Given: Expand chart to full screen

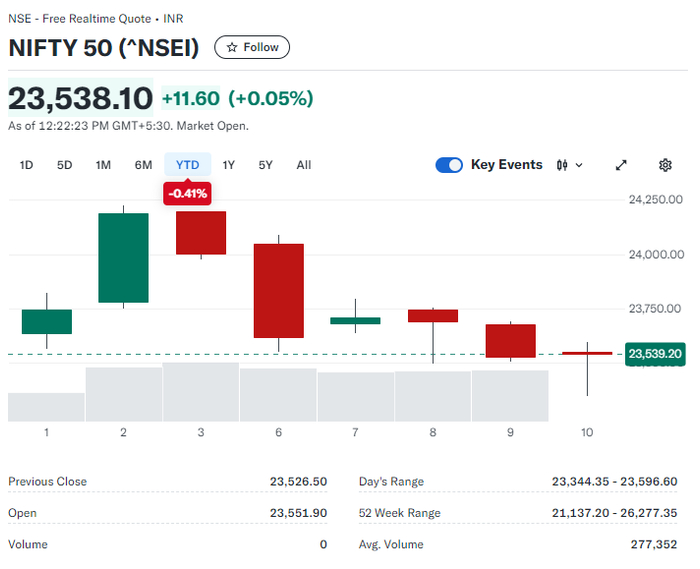Looking at the screenshot, I should pyautogui.click(x=621, y=165).
